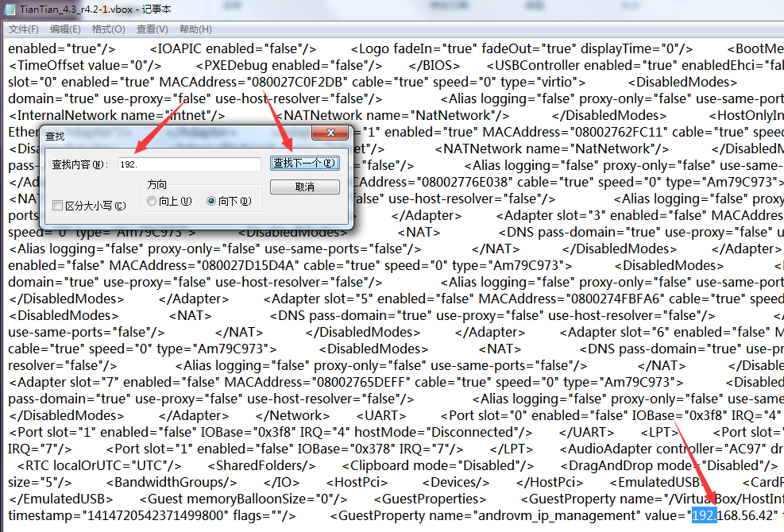Click the <SharedFolders/> tag text
The height and width of the screenshot is (532, 784).
pyautogui.click(x=262, y=465)
